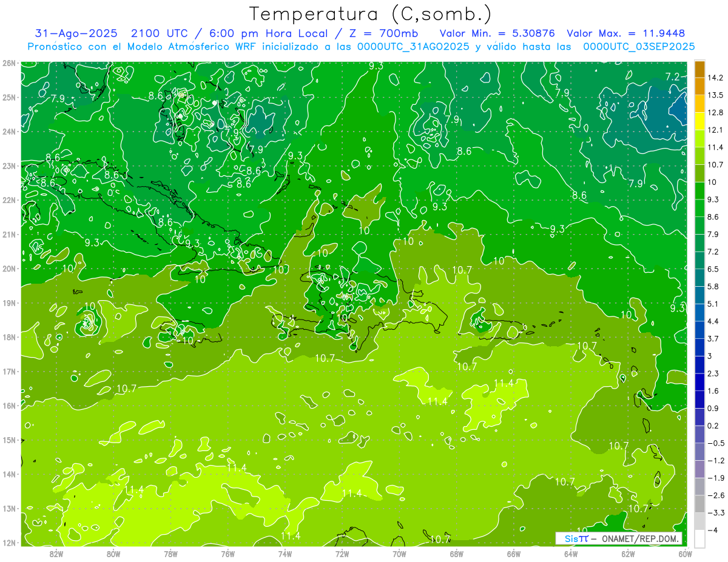Screen dimensions: 728x562
Task: Click the 0.9 color scale label
Action: [715, 408]
